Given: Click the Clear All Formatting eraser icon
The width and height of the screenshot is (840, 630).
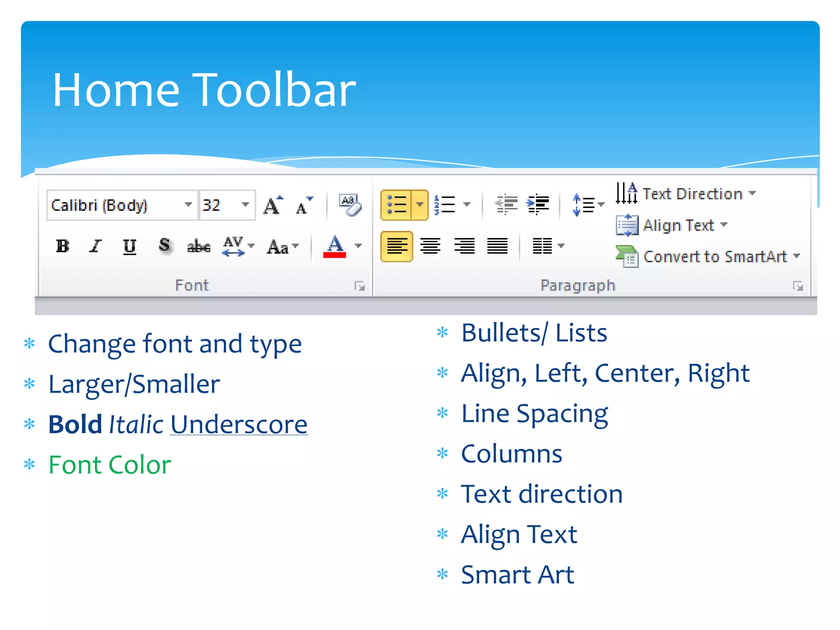Looking at the screenshot, I should point(350,205).
